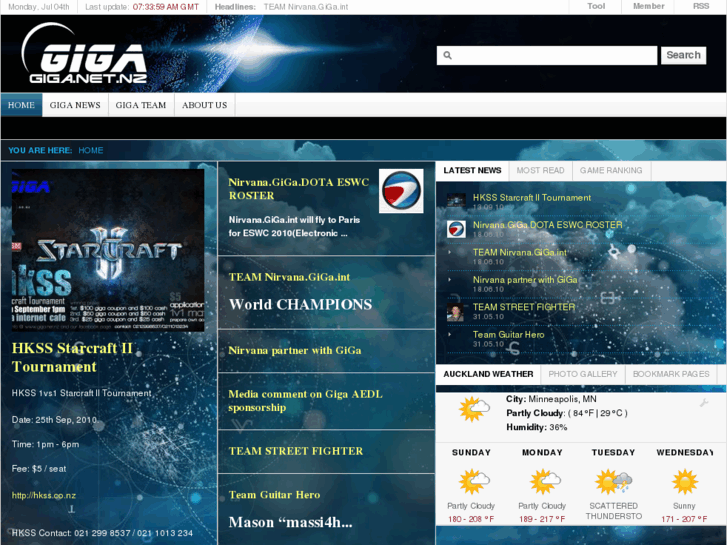727x545 pixels.
Task: Click the Humidity: 36% text
Action: tap(536, 427)
